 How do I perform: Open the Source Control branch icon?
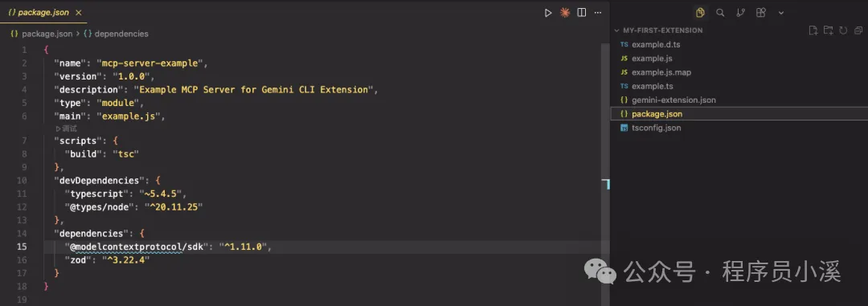pyautogui.click(x=741, y=13)
